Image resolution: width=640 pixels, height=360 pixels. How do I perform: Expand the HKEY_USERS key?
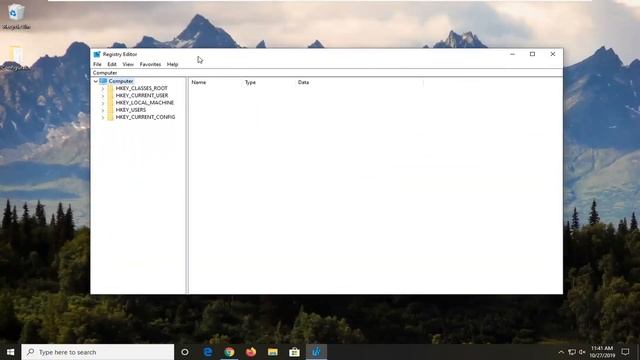pyautogui.click(x=103, y=110)
